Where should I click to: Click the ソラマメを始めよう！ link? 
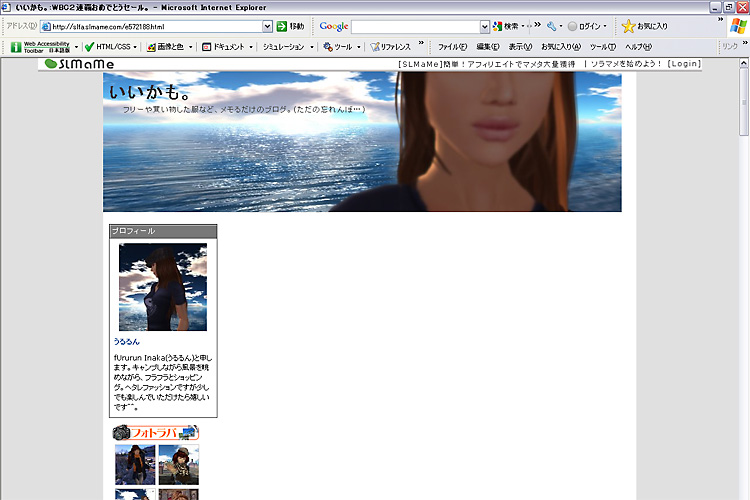(626, 64)
